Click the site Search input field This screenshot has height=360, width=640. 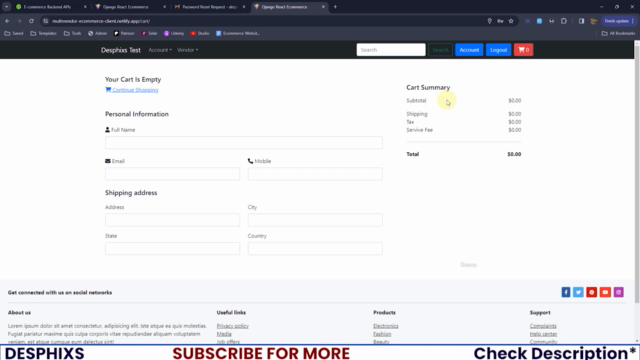pyautogui.click(x=391, y=50)
